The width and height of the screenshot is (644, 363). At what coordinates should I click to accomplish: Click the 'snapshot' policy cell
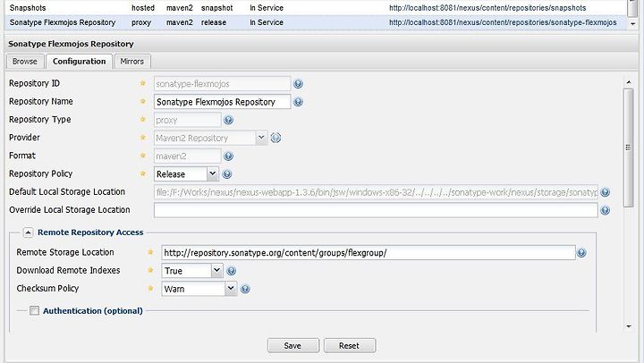tap(216, 8)
